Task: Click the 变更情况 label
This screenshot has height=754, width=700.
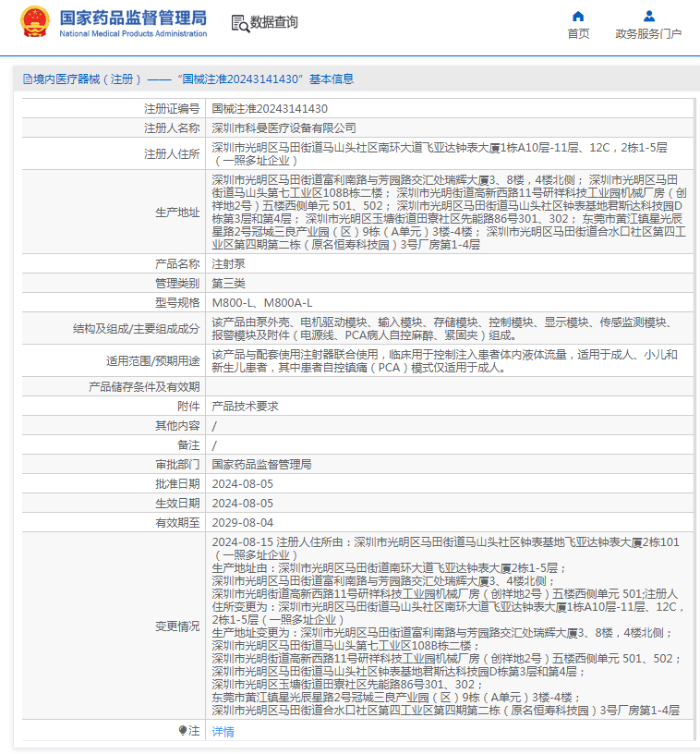Action: [x=177, y=626]
